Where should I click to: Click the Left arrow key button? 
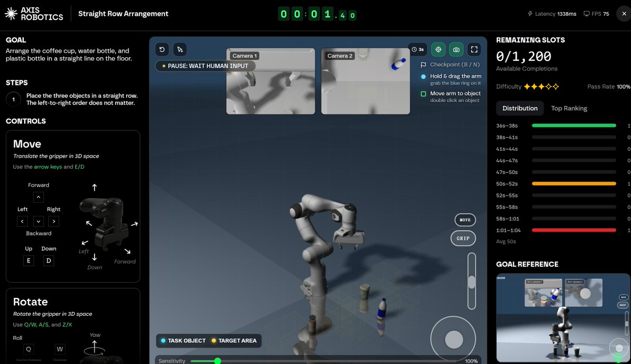(23, 221)
